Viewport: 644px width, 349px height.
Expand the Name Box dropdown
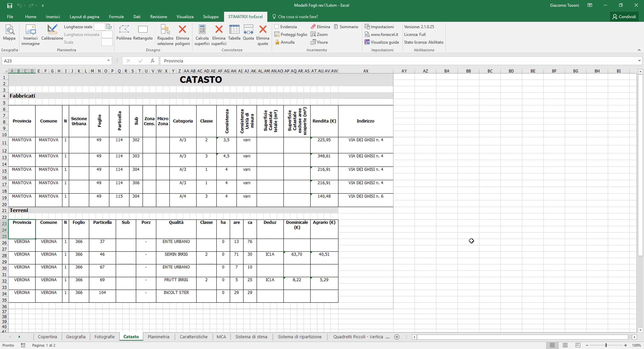coord(108,61)
